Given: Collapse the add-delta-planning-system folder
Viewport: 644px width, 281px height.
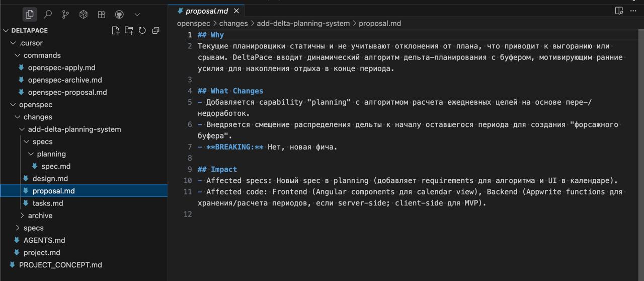Looking at the screenshot, I should pos(22,129).
